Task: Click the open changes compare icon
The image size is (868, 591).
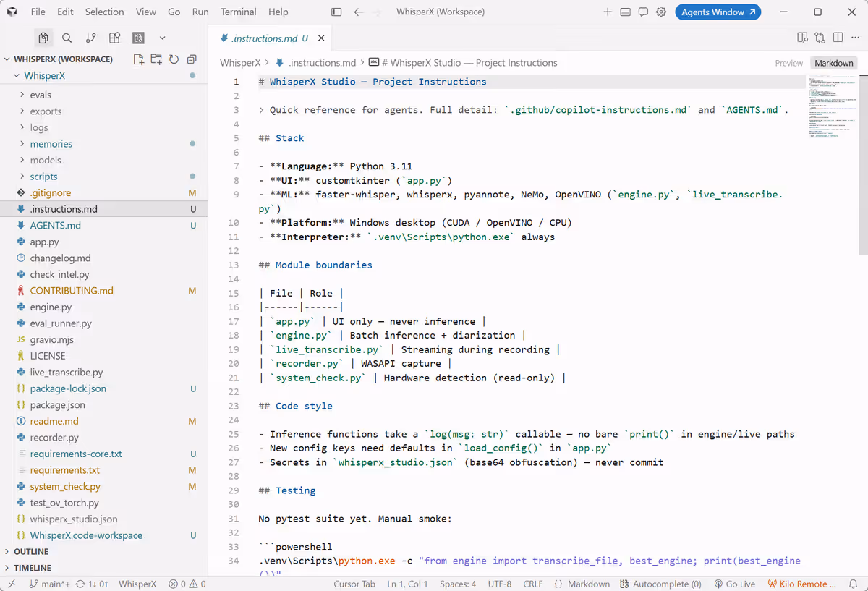Action: 820,38
